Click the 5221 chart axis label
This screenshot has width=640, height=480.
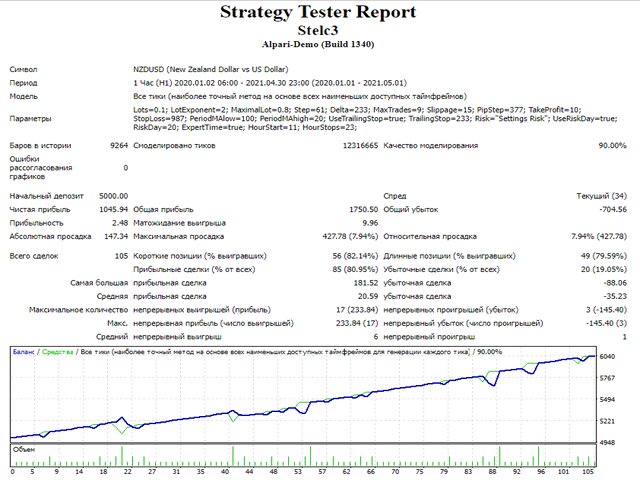607,421
